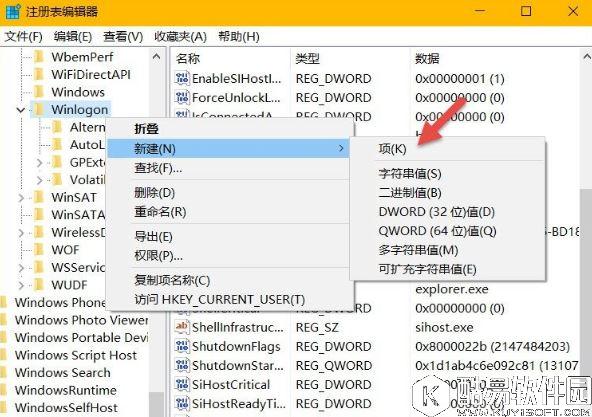Open the 收藏夹(A) menu
The height and width of the screenshot is (417, 592).
180,37
